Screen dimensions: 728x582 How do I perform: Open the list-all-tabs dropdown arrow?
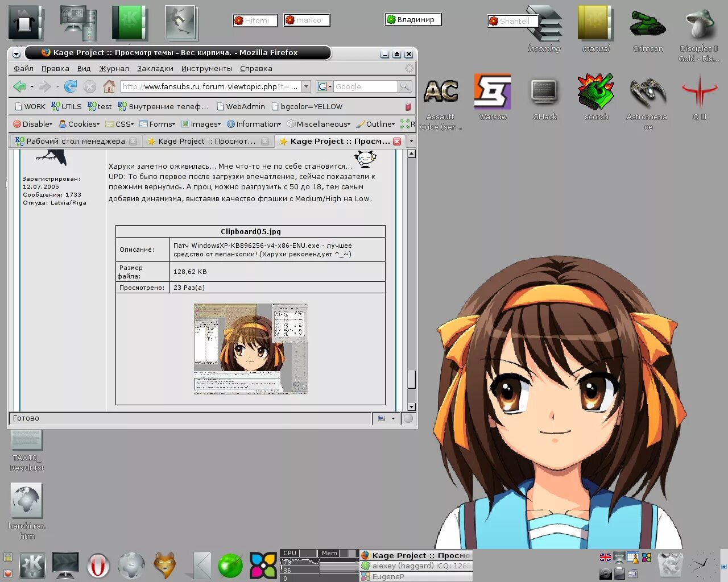point(411,142)
